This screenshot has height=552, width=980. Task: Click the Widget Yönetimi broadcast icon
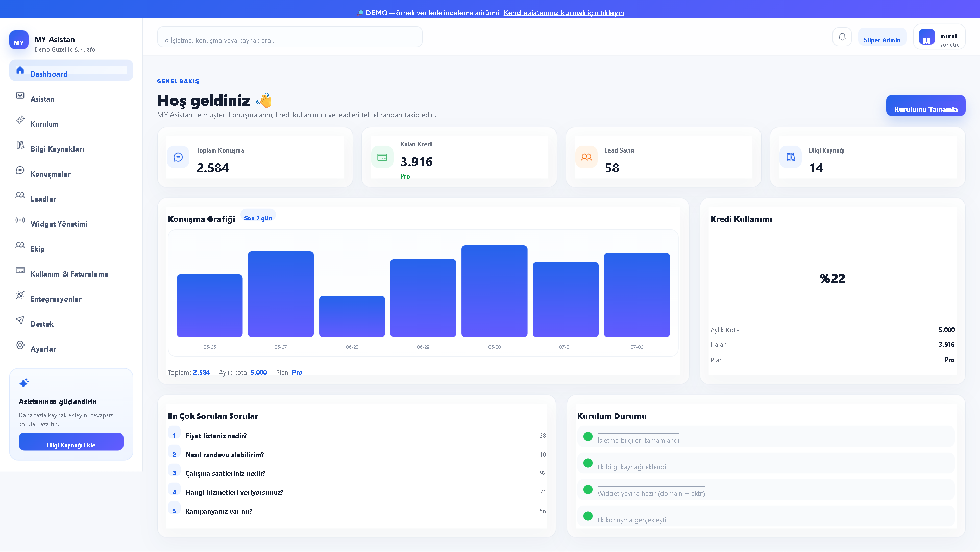click(x=20, y=220)
